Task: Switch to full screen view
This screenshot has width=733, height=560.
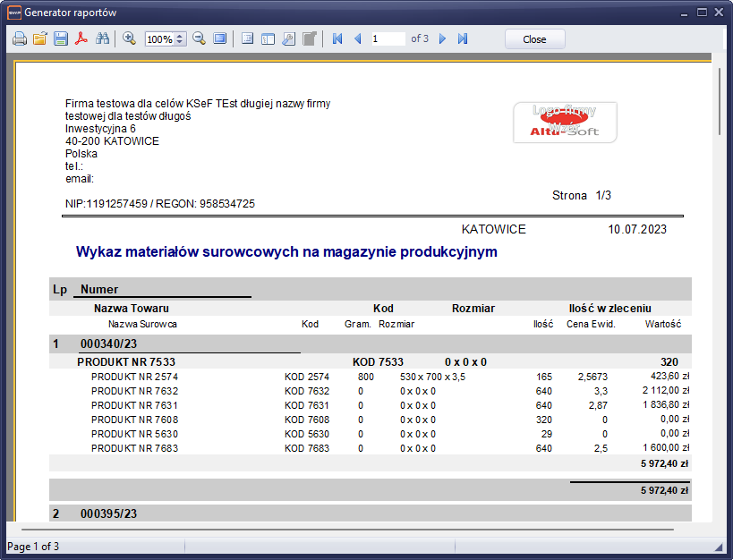Action: coord(219,39)
